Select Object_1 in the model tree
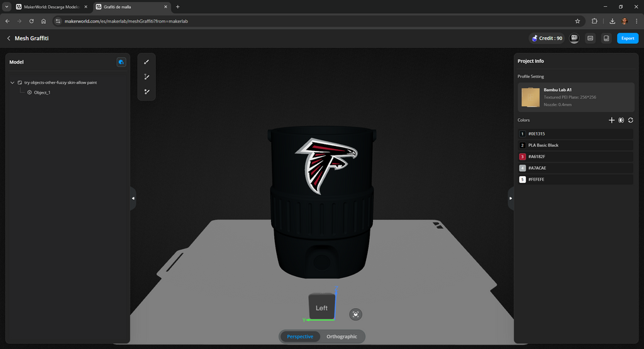Viewport: 644px width, 349px height. click(x=42, y=92)
